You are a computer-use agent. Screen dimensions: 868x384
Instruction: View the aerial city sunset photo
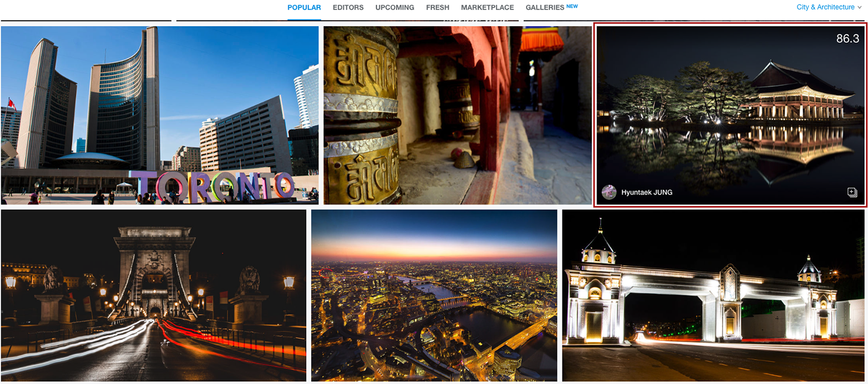coord(434,295)
